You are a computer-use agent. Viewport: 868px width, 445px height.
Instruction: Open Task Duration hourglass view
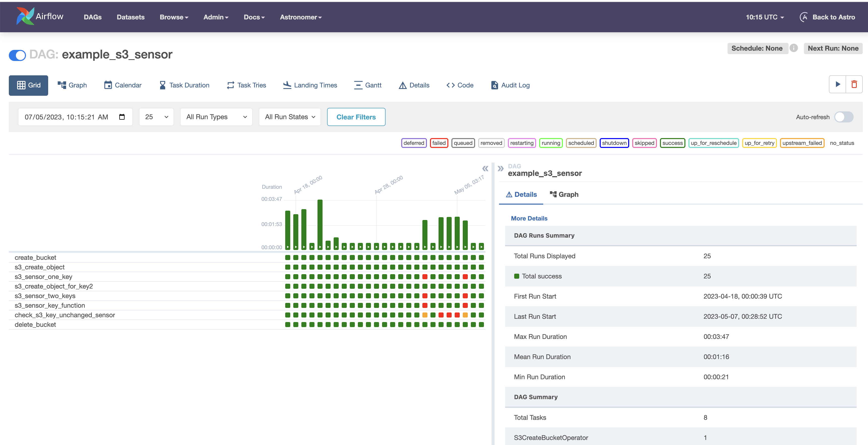tap(184, 85)
